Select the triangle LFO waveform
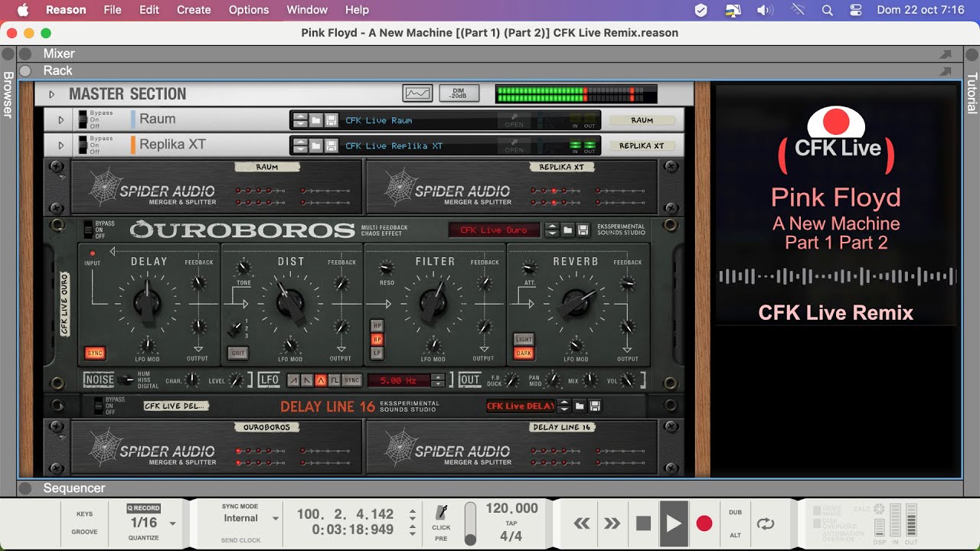980x551 pixels. point(321,380)
